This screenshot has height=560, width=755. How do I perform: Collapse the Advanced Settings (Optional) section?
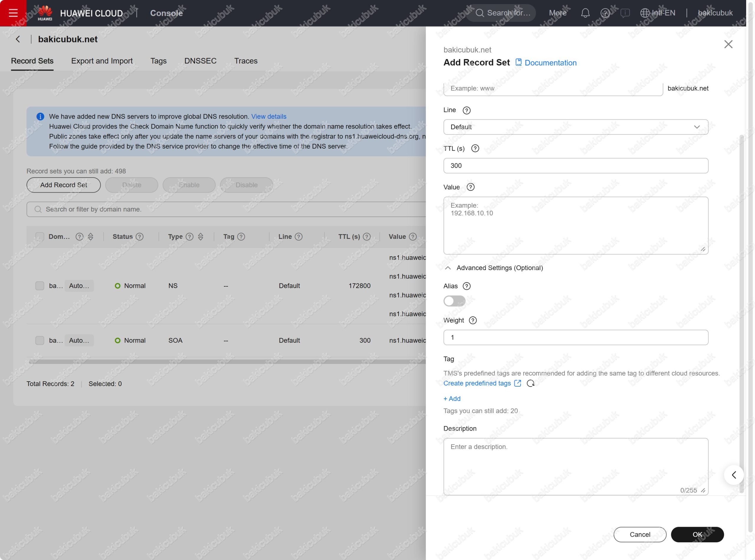[x=447, y=268]
